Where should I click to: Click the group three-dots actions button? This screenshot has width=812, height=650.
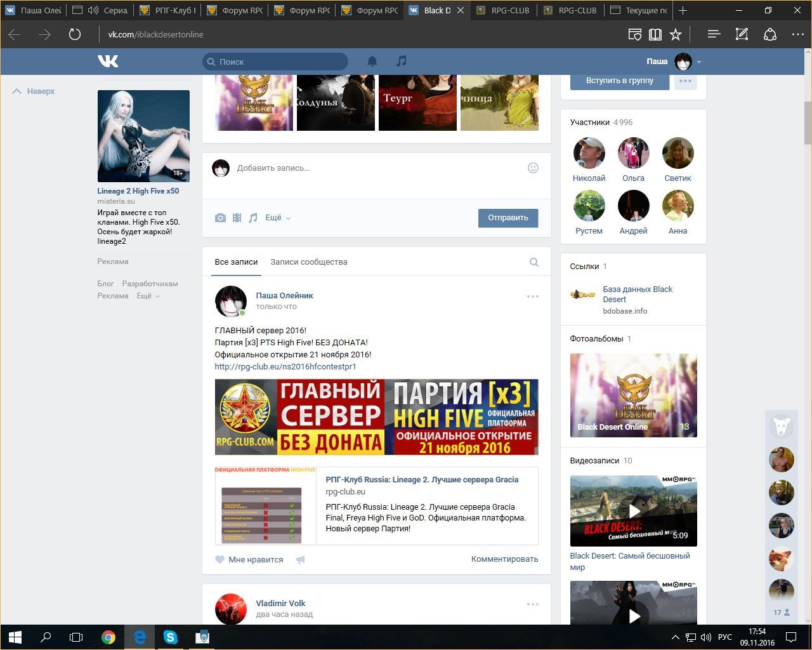pos(685,81)
